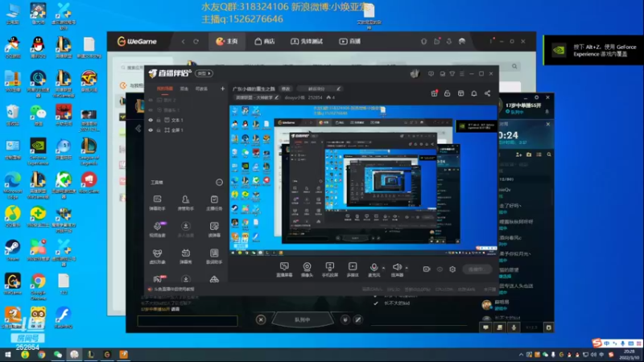The image size is (644, 362).
Task: Go back in WeGame navigation
Action: 184,42
